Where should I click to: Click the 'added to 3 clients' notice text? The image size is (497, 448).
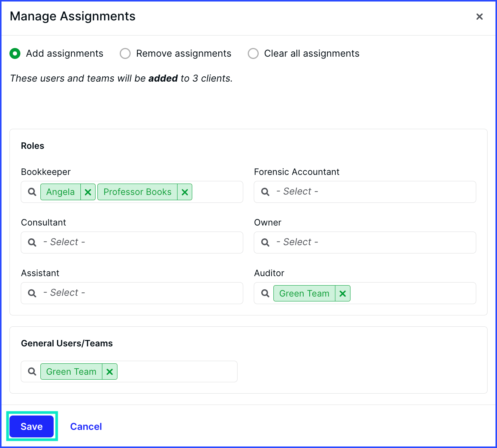click(x=121, y=78)
